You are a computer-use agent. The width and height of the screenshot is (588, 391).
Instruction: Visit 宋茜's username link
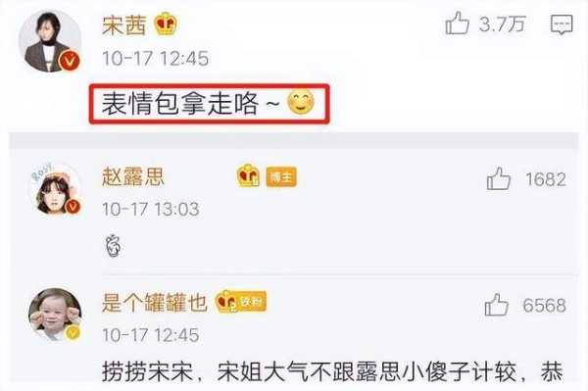click(x=124, y=25)
